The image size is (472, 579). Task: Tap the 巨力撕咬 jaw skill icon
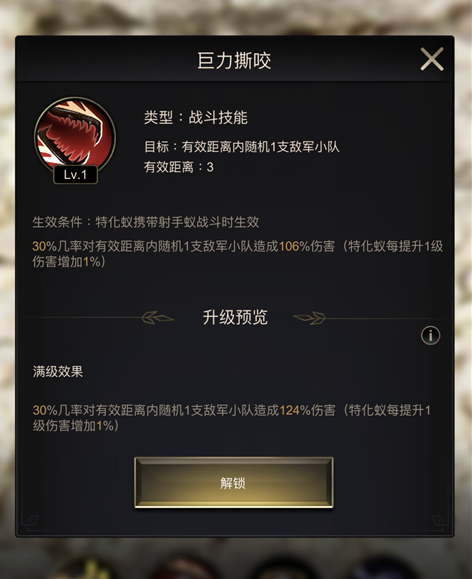point(75,136)
